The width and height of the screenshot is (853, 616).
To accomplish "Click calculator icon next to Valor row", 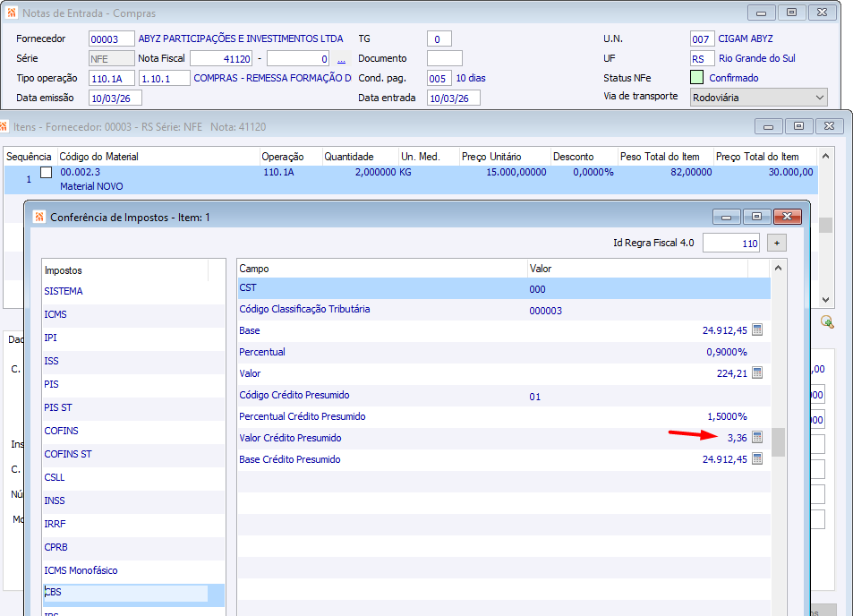I will point(757,373).
